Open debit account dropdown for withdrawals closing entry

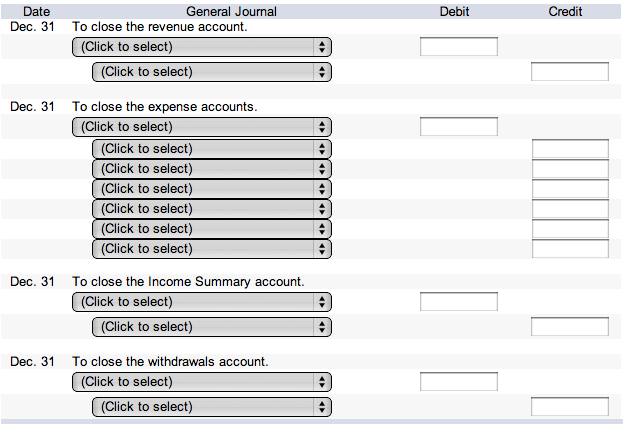[x=201, y=382]
